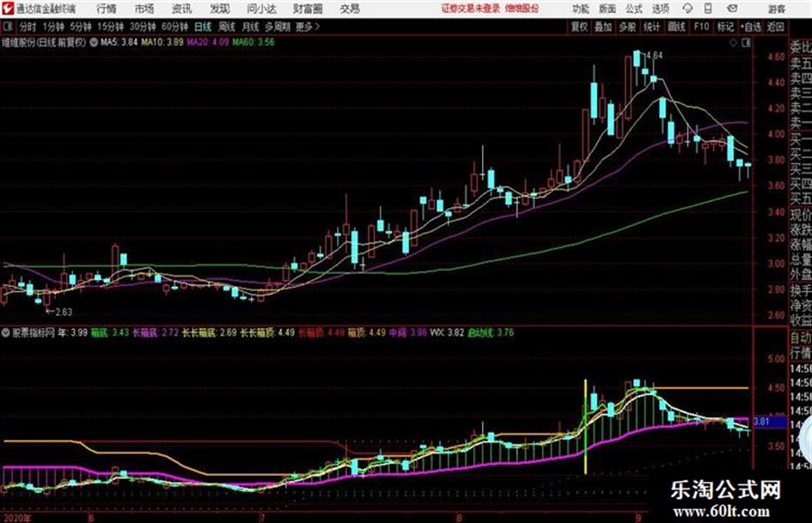Click the MA10: 3.89 indicator value
Viewport: 812px width, 523px height.
click(x=162, y=42)
